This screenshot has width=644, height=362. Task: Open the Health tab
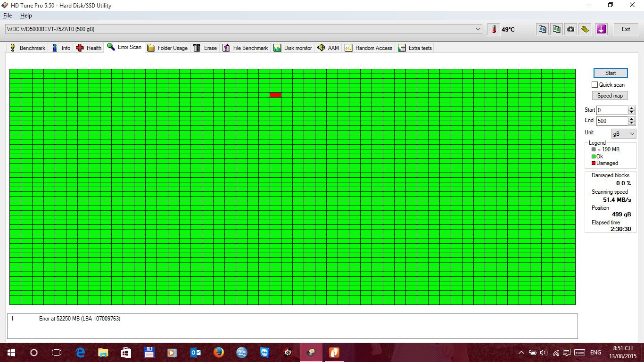click(x=89, y=48)
